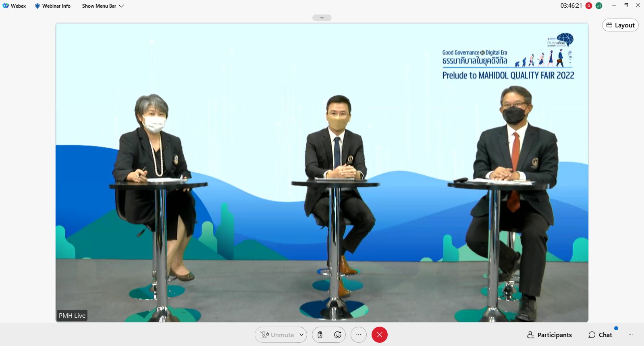Screen dimensions: 644x346
Task: Leave the webinar with the red button
Action: 379,335
